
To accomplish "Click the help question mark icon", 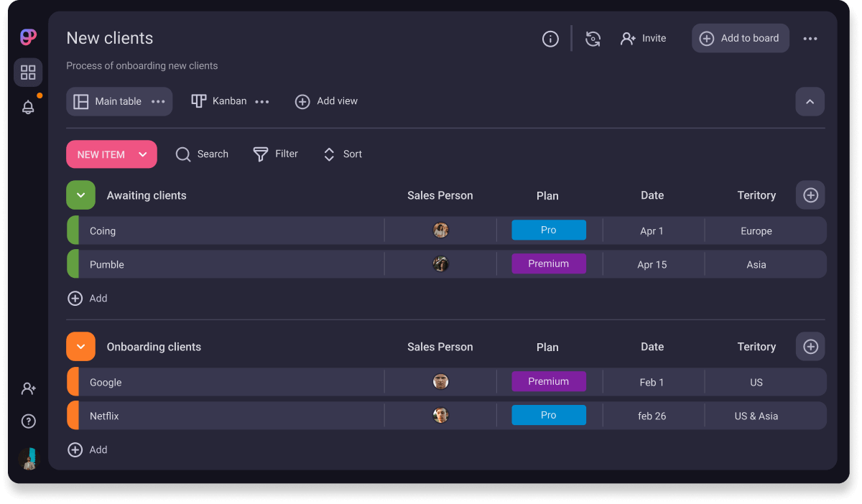I will click(x=28, y=421).
